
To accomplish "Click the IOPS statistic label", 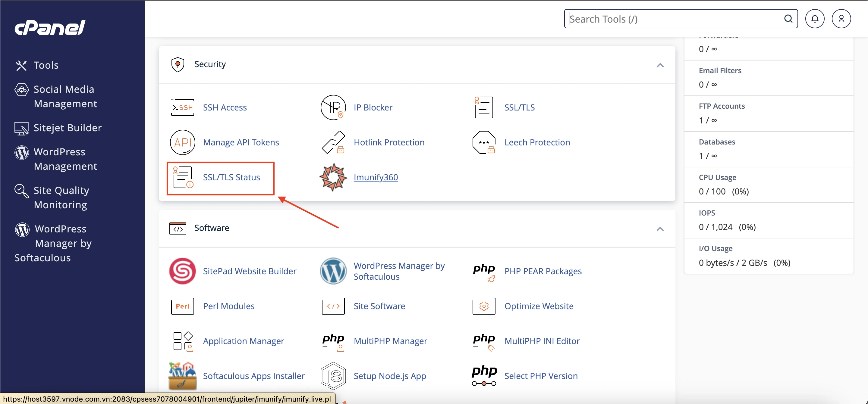I will tap(707, 213).
